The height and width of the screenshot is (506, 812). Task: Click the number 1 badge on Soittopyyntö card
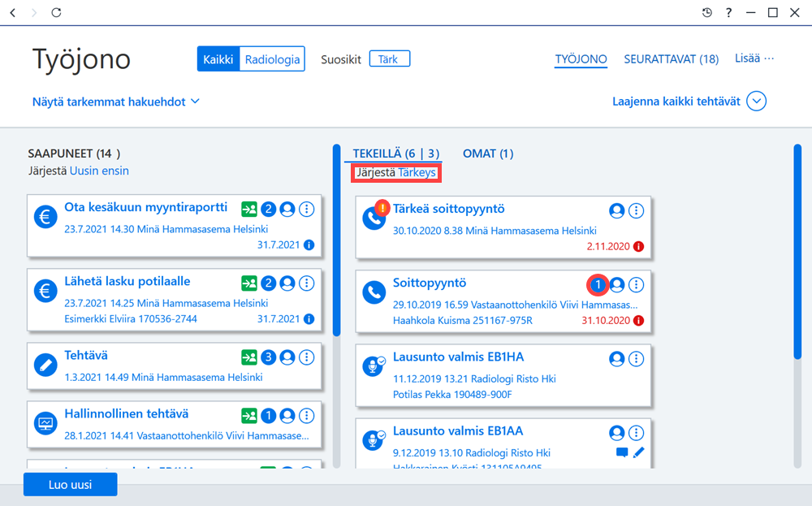click(598, 285)
